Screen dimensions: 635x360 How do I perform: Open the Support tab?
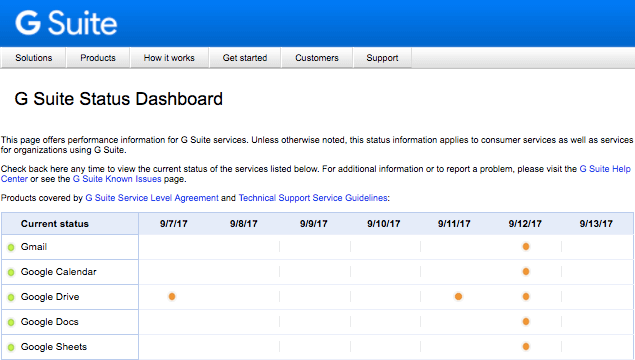click(x=382, y=58)
